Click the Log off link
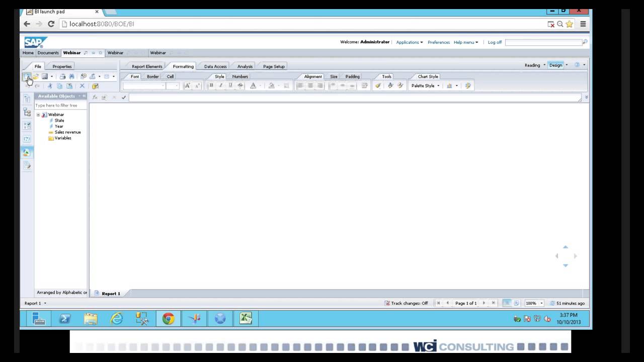 click(x=495, y=42)
